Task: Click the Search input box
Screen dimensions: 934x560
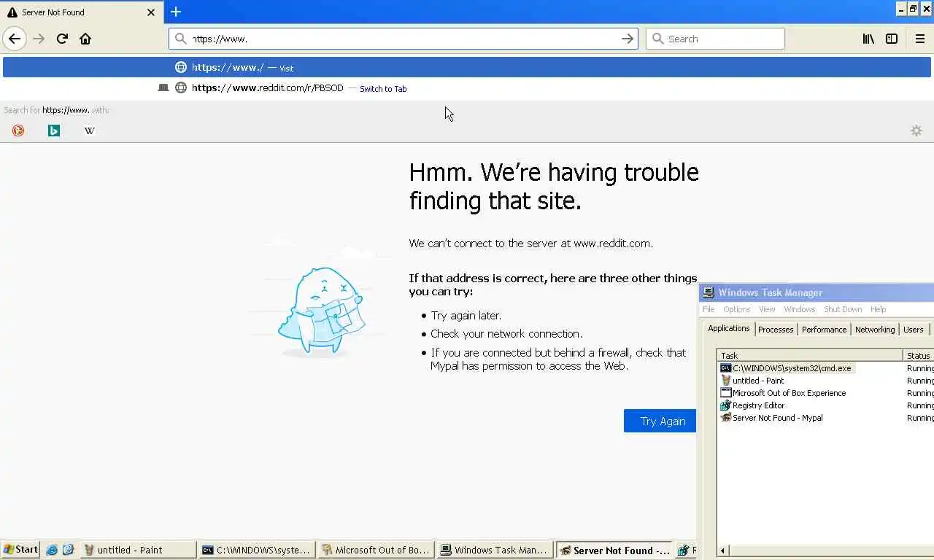Action: pyautogui.click(x=715, y=39)
